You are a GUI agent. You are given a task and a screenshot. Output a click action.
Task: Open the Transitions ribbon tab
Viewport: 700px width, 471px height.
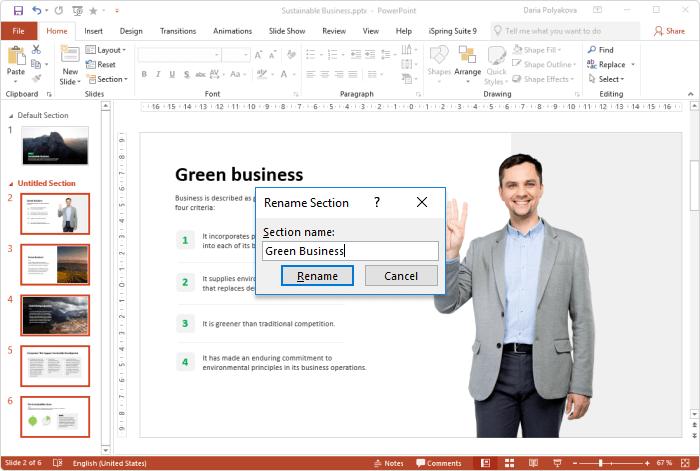point(178,31)
